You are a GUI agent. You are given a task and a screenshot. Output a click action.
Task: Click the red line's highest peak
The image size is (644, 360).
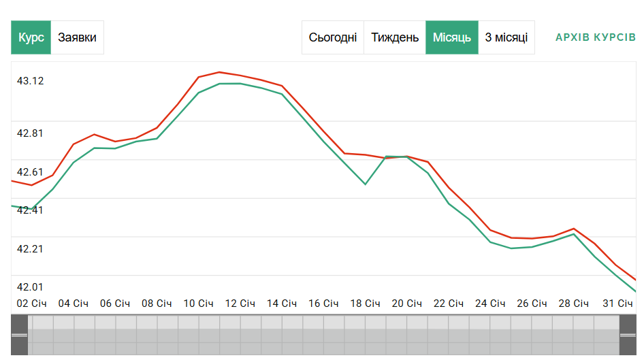(219, 72)
